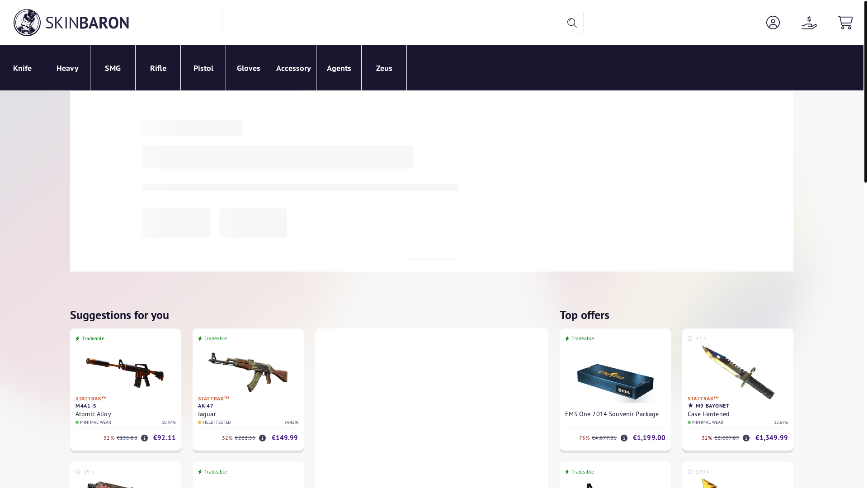Click the €1,349.99 price

[772, 438]
